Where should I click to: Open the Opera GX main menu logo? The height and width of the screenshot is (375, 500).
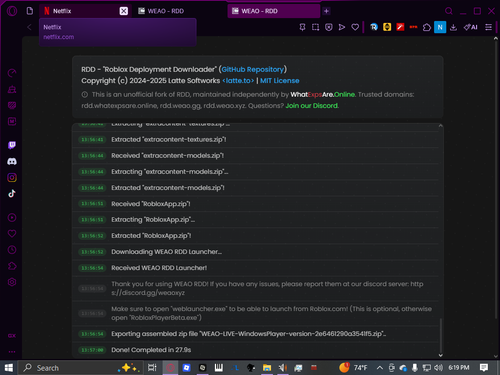12,11
